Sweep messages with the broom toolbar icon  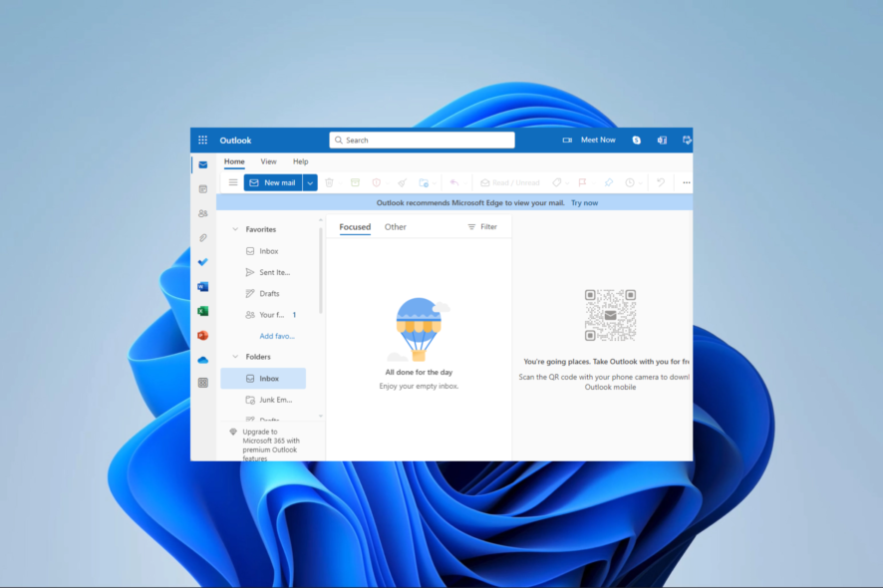click(x=402, y=182)
